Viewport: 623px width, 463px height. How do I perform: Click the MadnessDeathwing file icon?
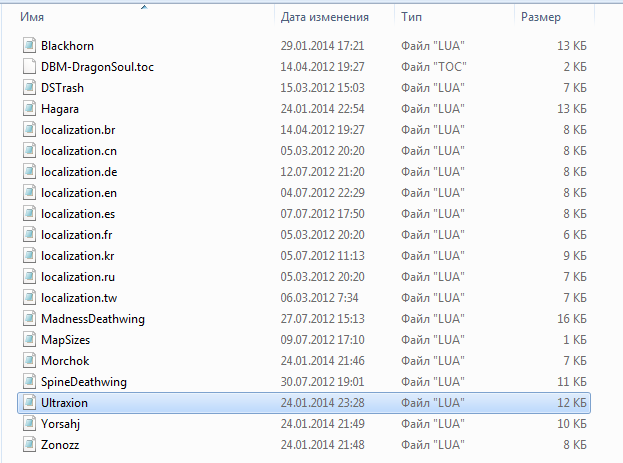point(29,319)
